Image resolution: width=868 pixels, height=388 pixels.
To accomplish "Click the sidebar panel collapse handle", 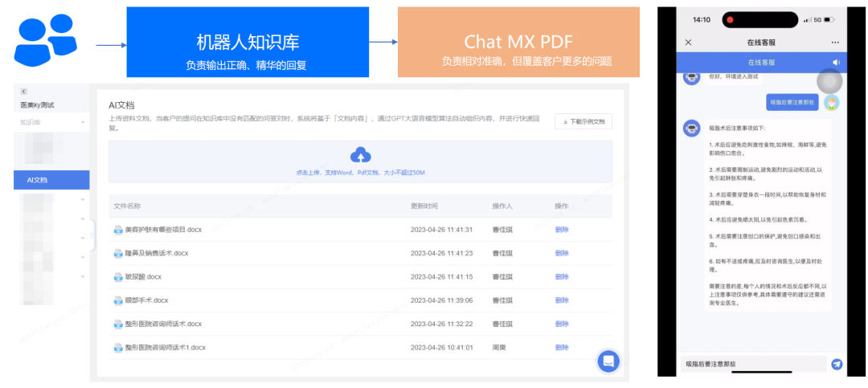I will click(x=92, y=236).
